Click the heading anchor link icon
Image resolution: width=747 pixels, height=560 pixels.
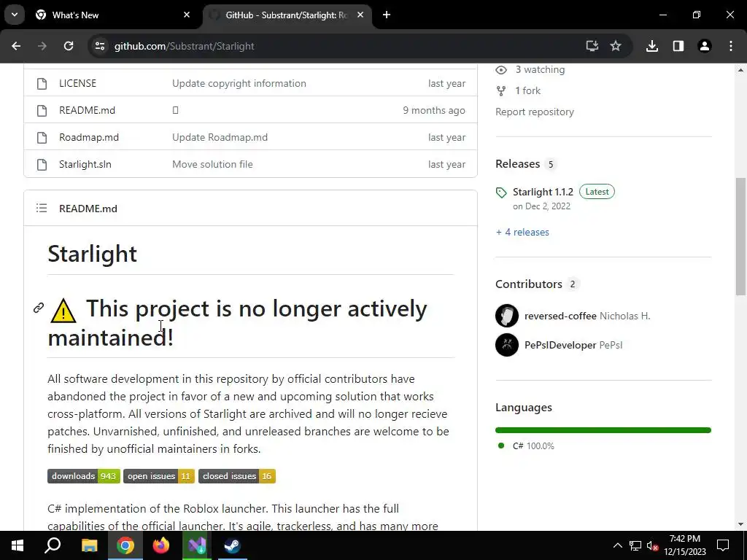point(39,308)
